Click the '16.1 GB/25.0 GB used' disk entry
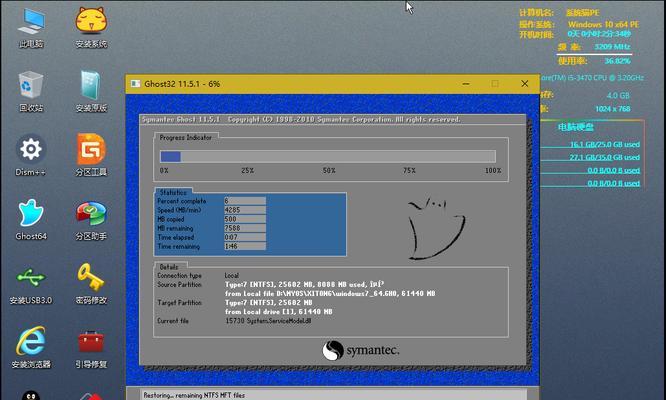Viewport: 666px width, 400px height. pyautogui.click(x=604, y=144)
